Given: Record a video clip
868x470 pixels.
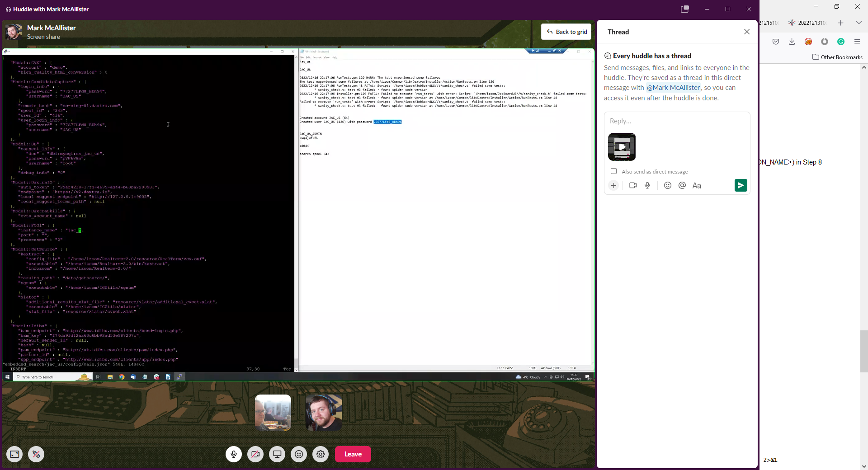Looking at the screenshot, I should tap(633, 185).
